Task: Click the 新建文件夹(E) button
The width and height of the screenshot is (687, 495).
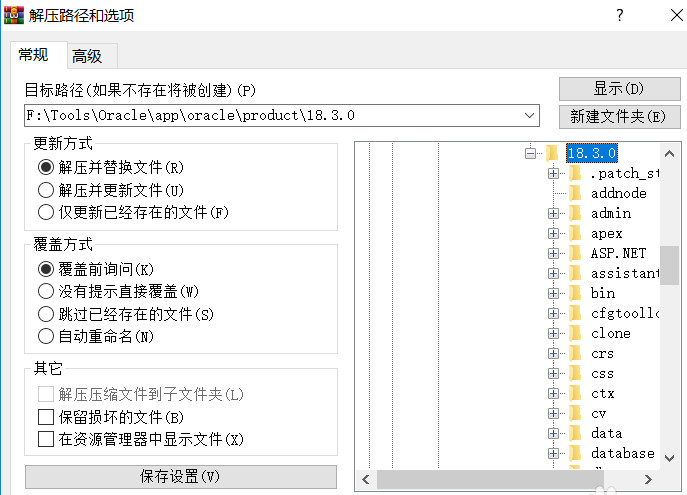Action: tap(617, 116)
